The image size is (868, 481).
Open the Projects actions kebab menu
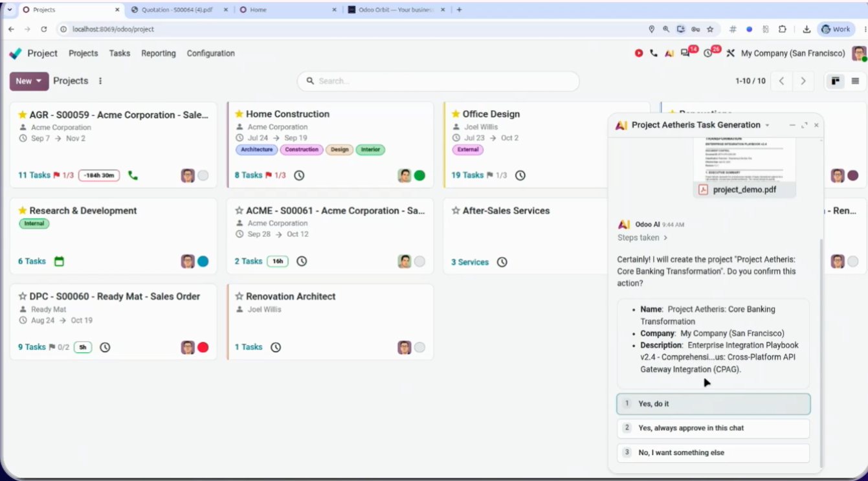coord(100,81)
